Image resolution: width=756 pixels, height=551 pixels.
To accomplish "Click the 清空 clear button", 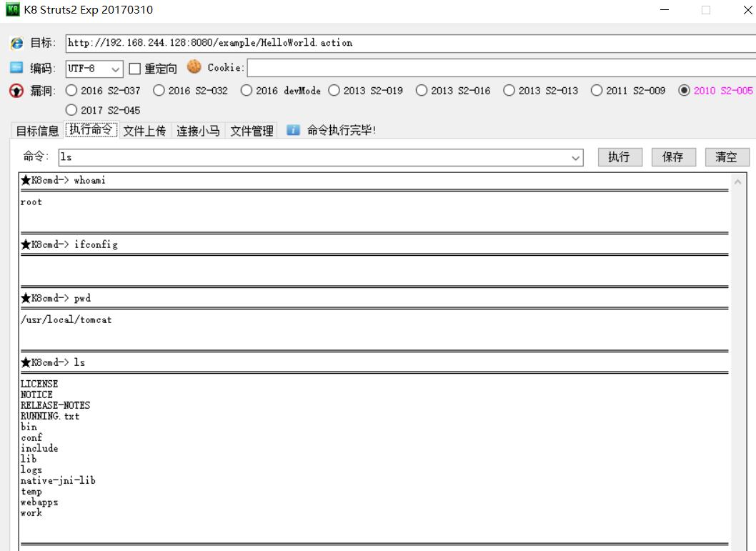I will [727, 157].
